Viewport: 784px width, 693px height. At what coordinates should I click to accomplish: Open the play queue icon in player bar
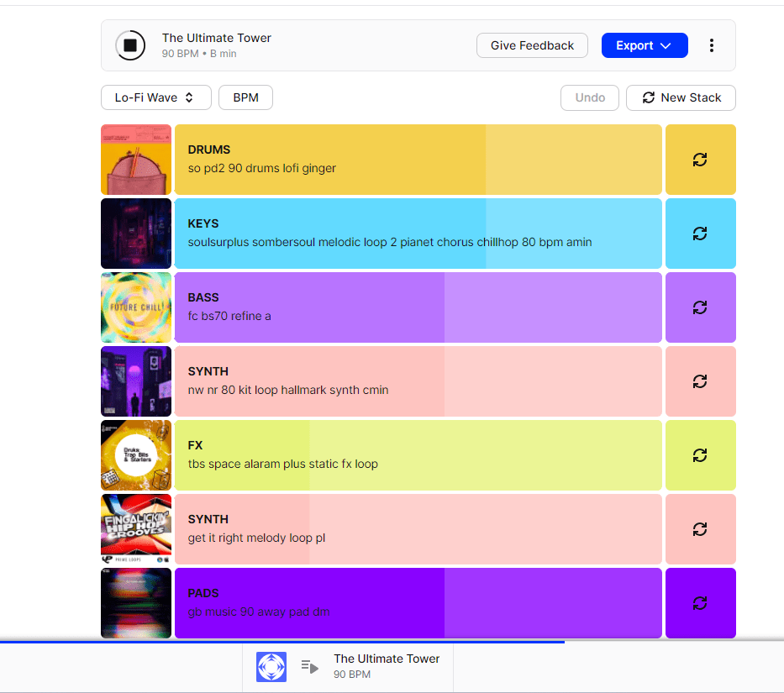coord(310,667)
